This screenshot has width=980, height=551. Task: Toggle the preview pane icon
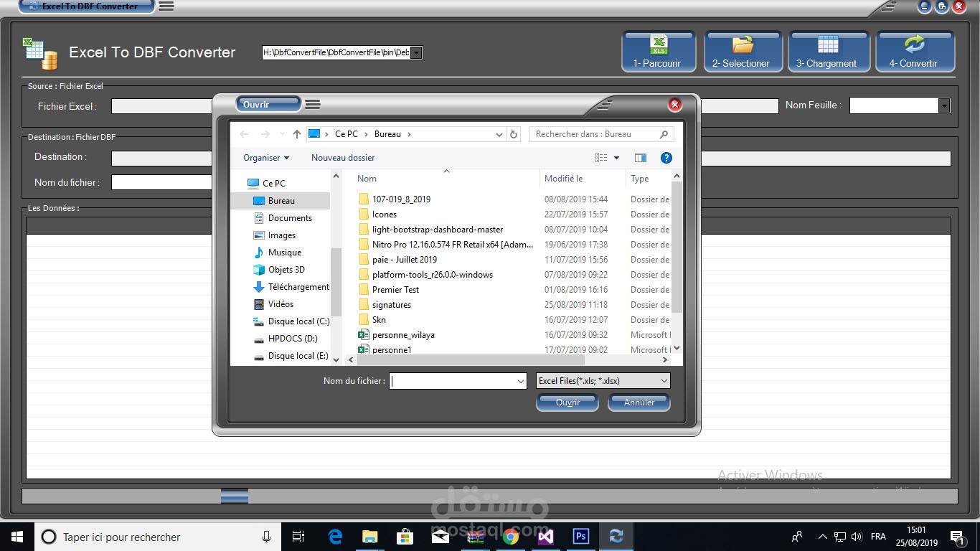(x=641, y=158)
